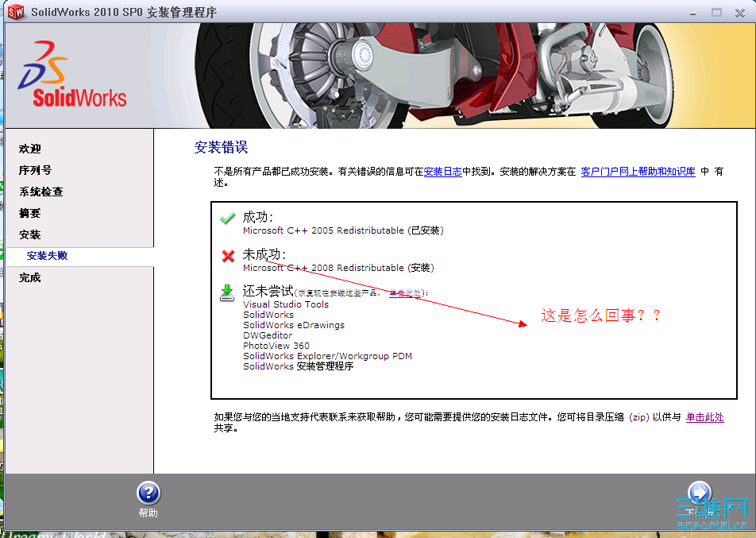Click the 单击此处 link to zip logs
756x538 pixels.
(x=705, y=417)
